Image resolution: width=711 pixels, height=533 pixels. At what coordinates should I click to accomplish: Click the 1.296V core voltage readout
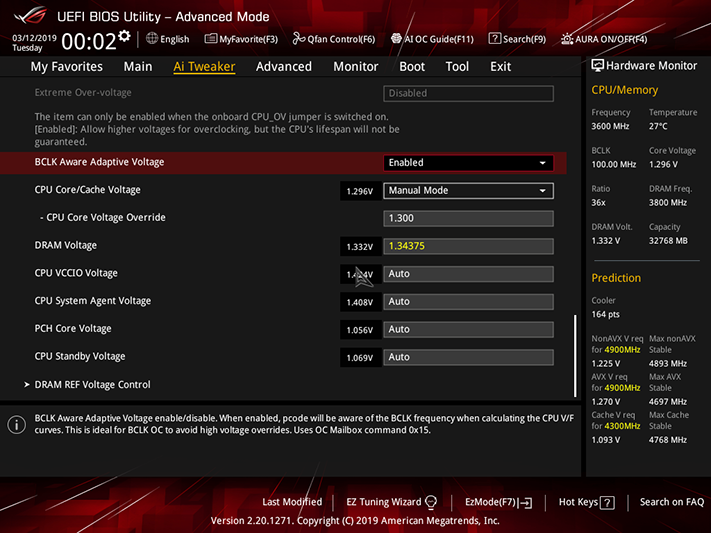click(360, 191)
